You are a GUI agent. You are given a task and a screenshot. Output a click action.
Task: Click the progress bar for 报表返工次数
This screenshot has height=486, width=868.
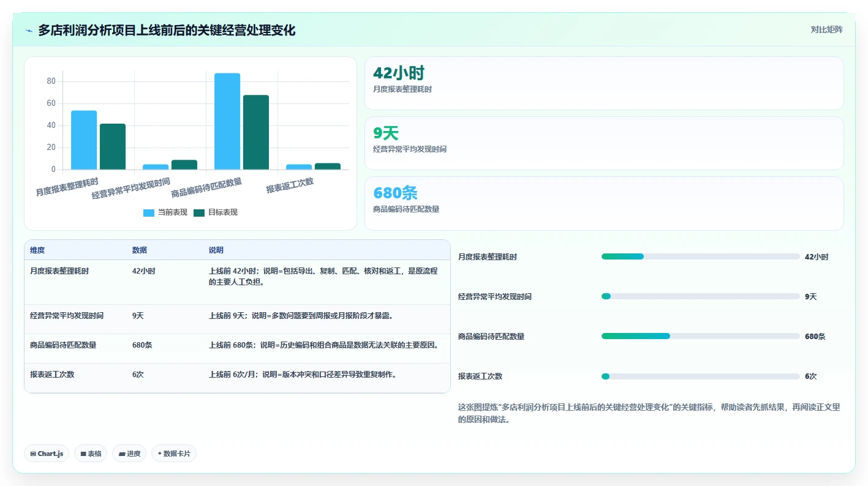(701, 376)
